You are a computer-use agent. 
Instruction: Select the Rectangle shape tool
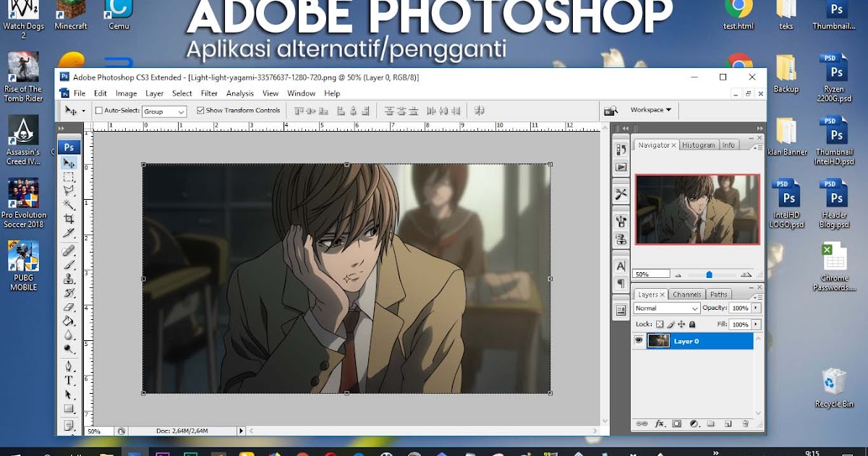coord(69,409)
